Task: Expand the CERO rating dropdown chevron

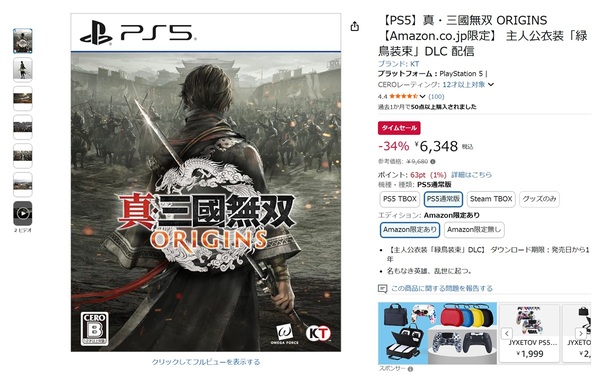Action: coord(491,85)
